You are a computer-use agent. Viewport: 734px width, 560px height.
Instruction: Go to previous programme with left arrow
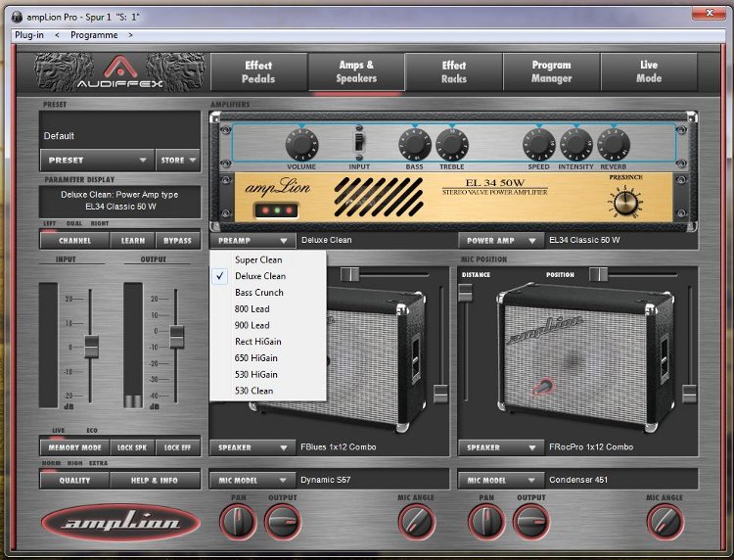(57, 35)
